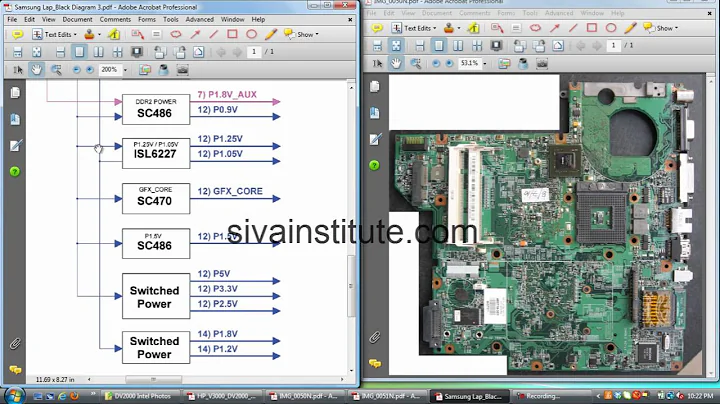Rotate counterclockwise in Samsung Lap window

160,52
